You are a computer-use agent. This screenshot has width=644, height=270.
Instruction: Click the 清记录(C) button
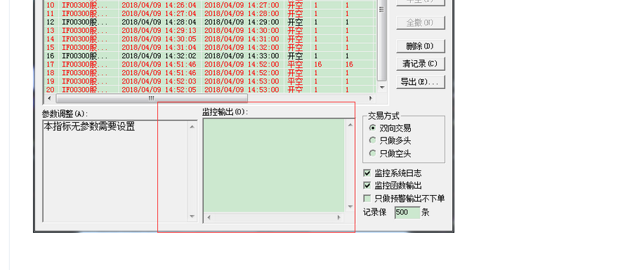click(421, 64)
